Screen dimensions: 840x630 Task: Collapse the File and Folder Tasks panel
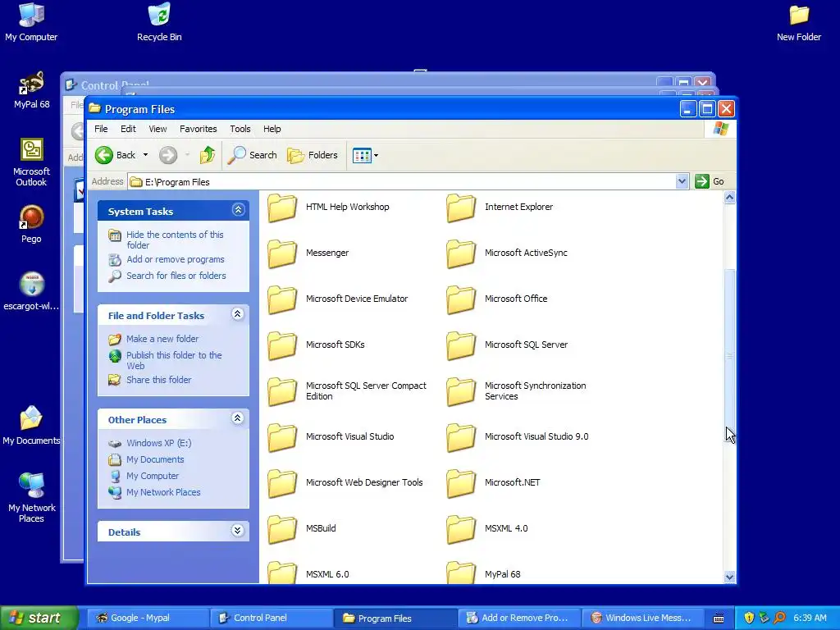[238, 314]
